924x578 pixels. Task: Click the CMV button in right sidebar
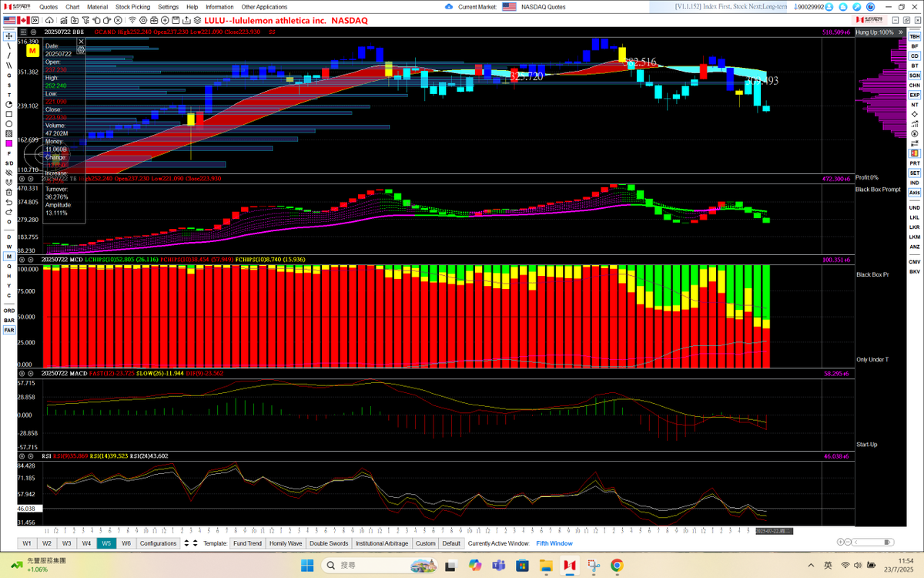point(915,262)
